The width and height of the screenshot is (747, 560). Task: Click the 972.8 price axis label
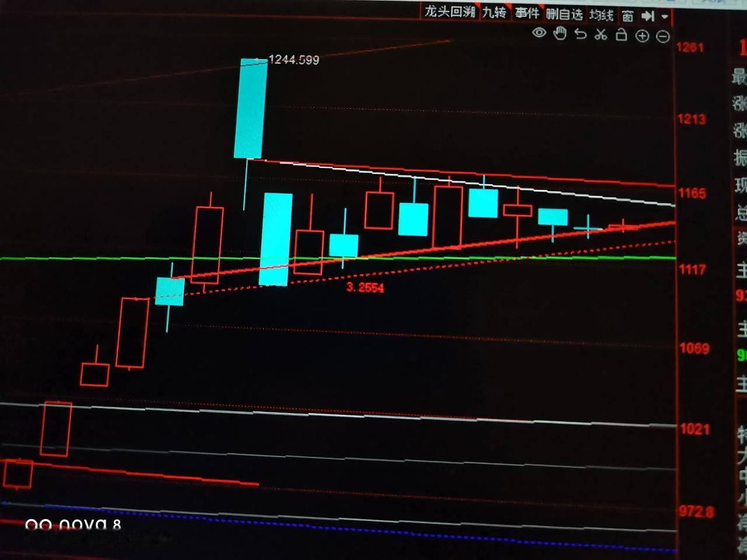pos(697,512)
